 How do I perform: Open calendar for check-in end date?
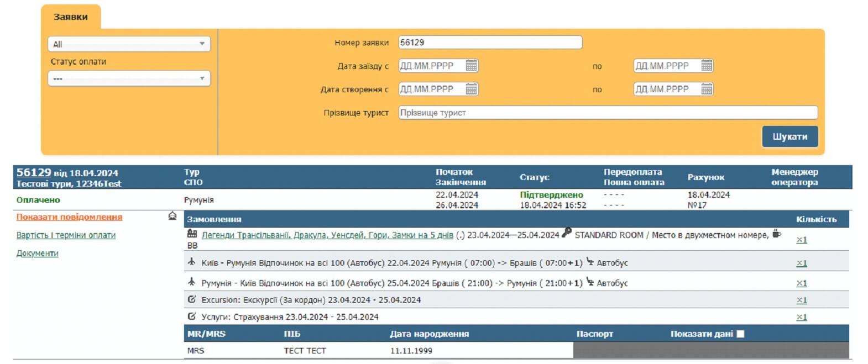706,66
